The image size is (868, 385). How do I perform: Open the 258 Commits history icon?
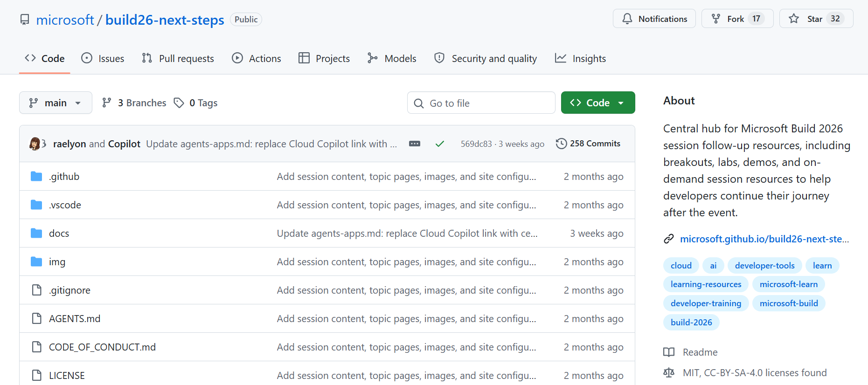[562, 144]
